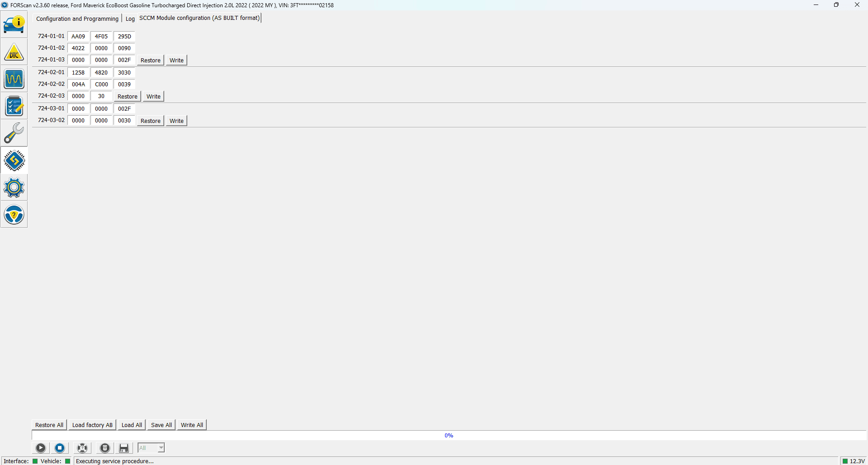868x465 pixels.
Task: Click the Load All button
Action: point(132,425)
